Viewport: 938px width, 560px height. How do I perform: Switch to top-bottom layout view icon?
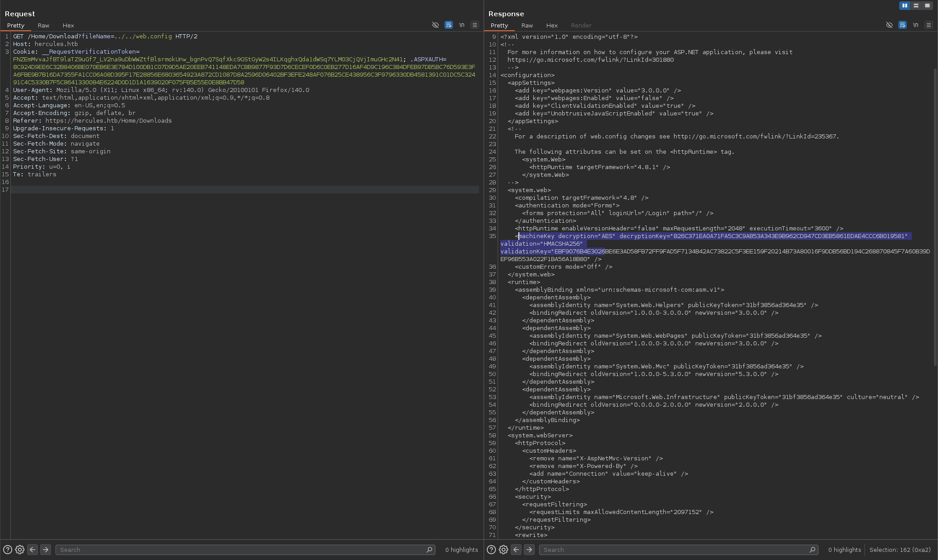[x=916, y=5]
